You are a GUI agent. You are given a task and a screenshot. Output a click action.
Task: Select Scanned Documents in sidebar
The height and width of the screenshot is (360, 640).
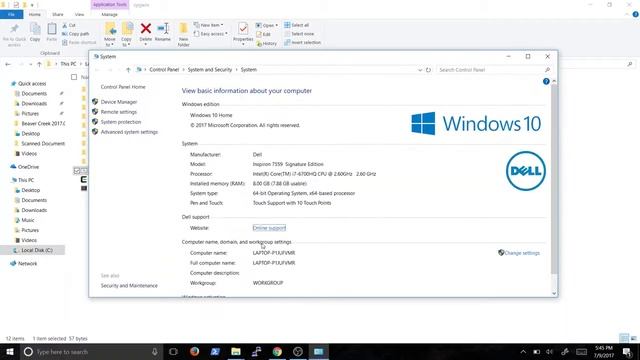coord(40,144)
